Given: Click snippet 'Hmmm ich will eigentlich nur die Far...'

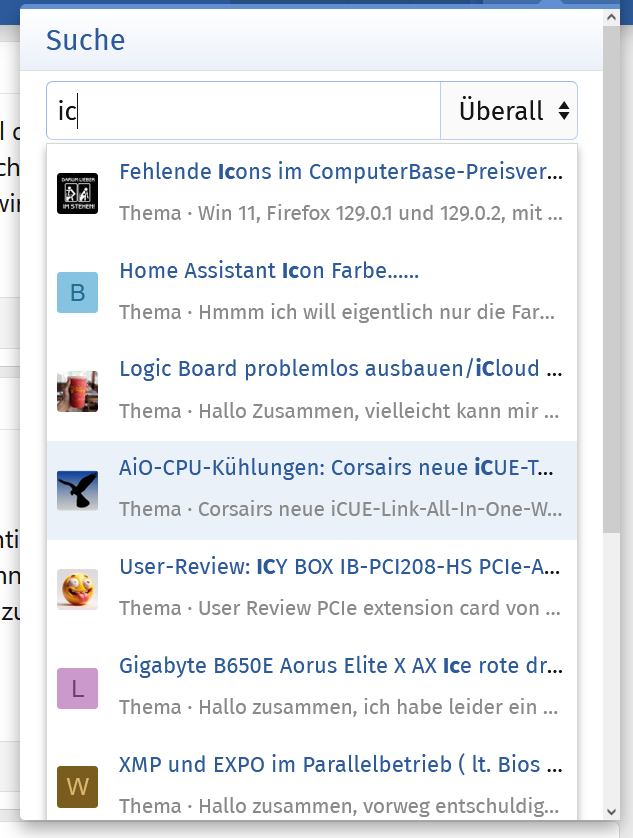Looking at the screenshot, I should click(376, 312).
